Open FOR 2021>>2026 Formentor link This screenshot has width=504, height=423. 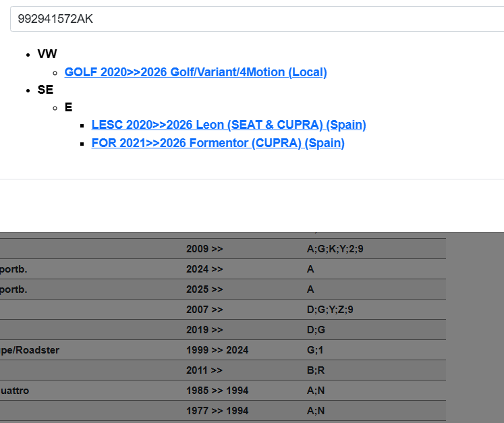(218, 143)
